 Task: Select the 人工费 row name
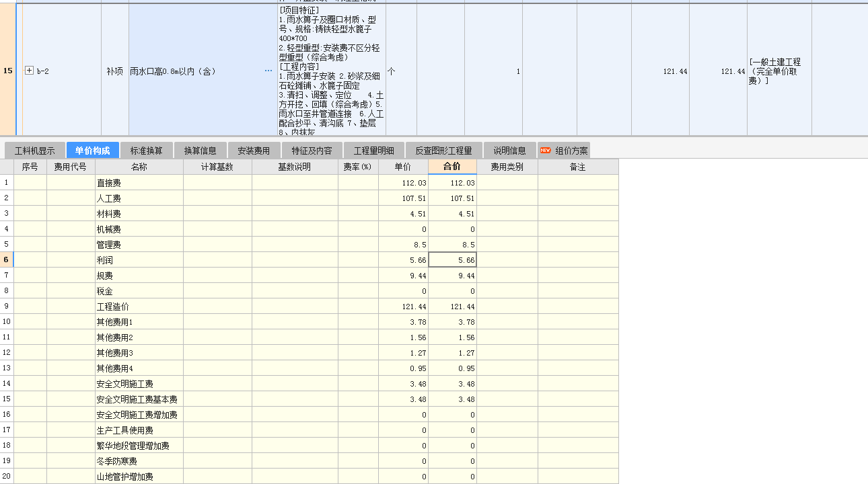[x=109, y=198]
